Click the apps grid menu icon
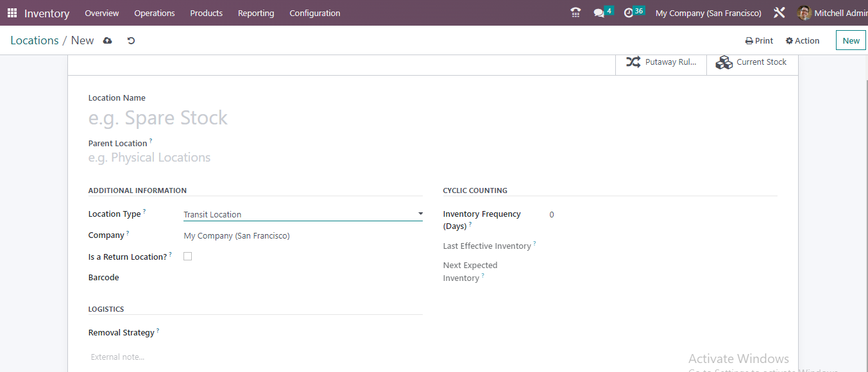868x372 pixels. pyautogui.click(x=12, y=12)
